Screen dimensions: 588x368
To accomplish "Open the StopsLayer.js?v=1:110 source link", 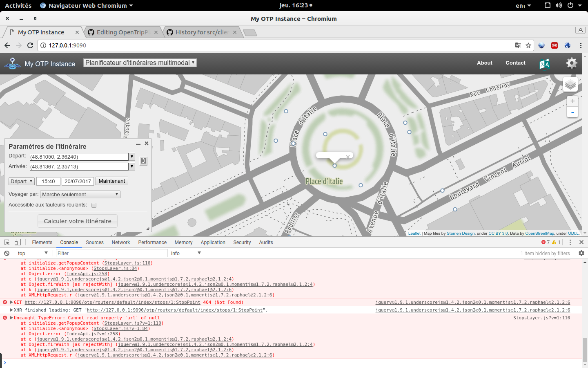I will tap(541, 318).
